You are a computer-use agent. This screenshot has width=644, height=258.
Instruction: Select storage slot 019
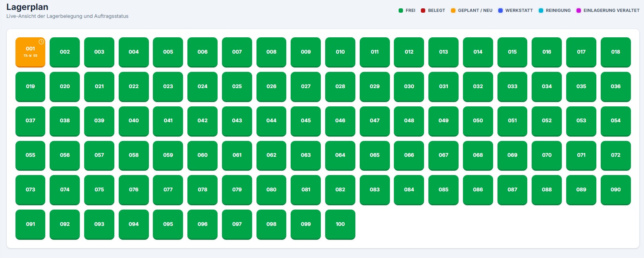click(x=30, y=87)
